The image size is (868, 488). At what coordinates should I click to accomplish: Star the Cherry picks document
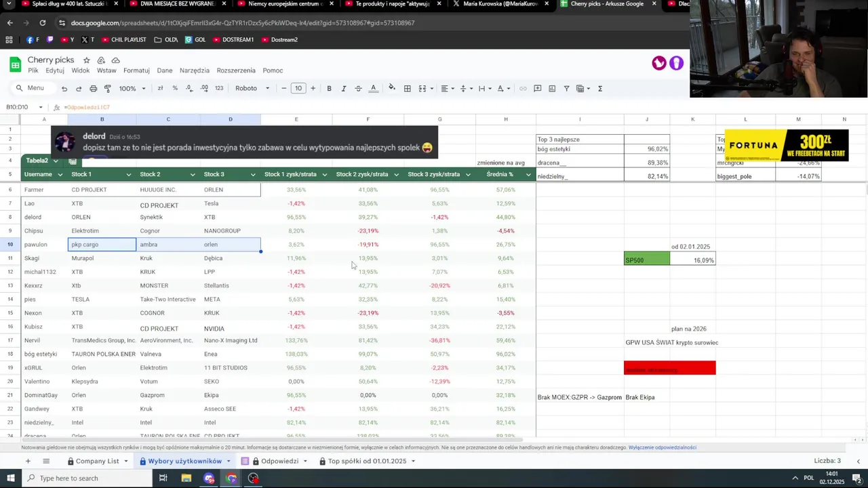[86, 60]
